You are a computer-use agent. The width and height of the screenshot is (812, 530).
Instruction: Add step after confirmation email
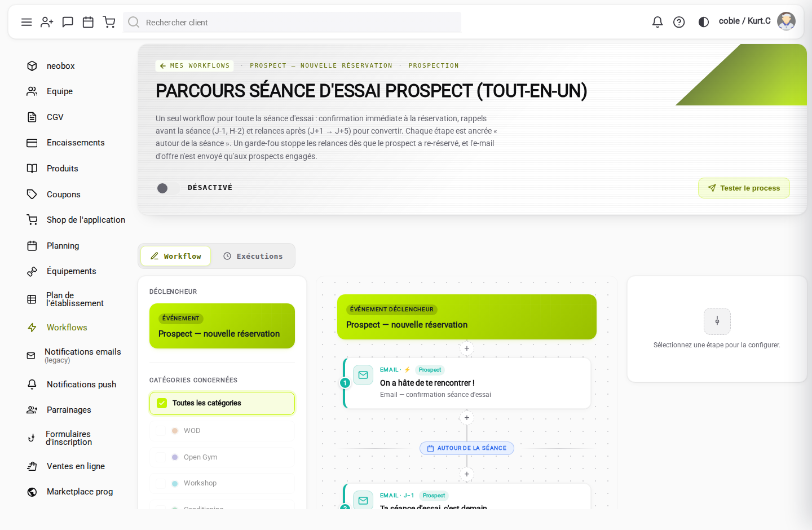pyautogui.click(x=467, y=418)
